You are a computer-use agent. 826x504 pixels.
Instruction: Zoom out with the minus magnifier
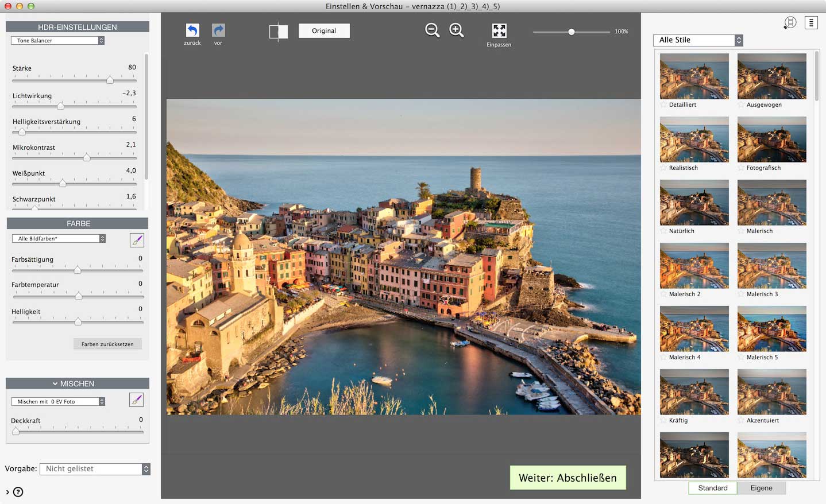coord(433,30)
